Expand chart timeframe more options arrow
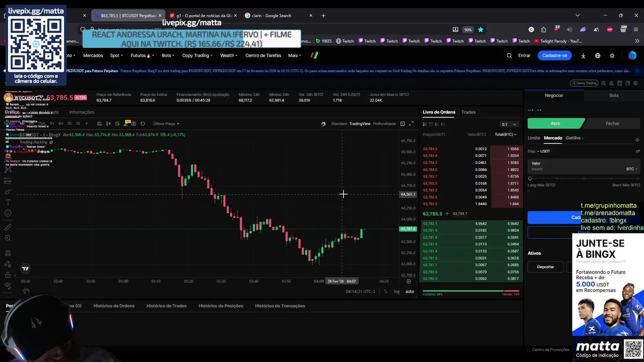 click(87, 124)
